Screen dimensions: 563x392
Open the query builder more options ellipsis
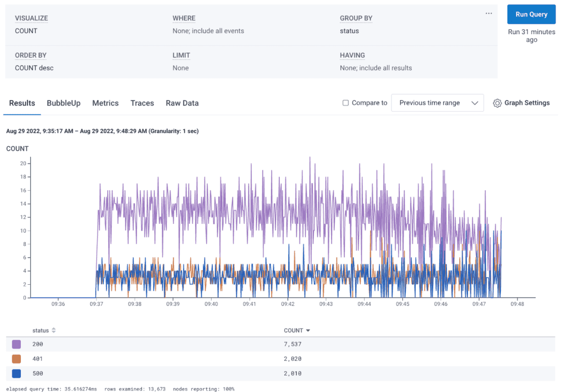tap(488, 14)
